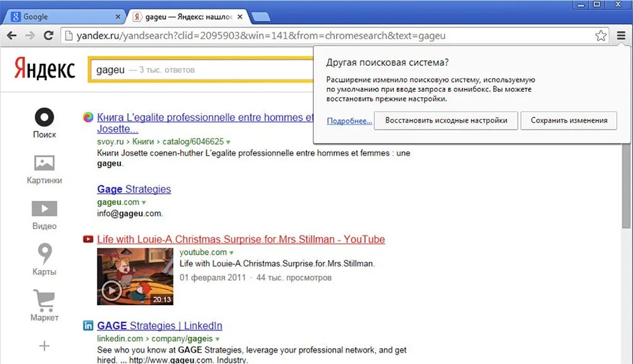
Task: Expand dropdown arrow next to svoy.ru catalog
Action: click(229, 142)
